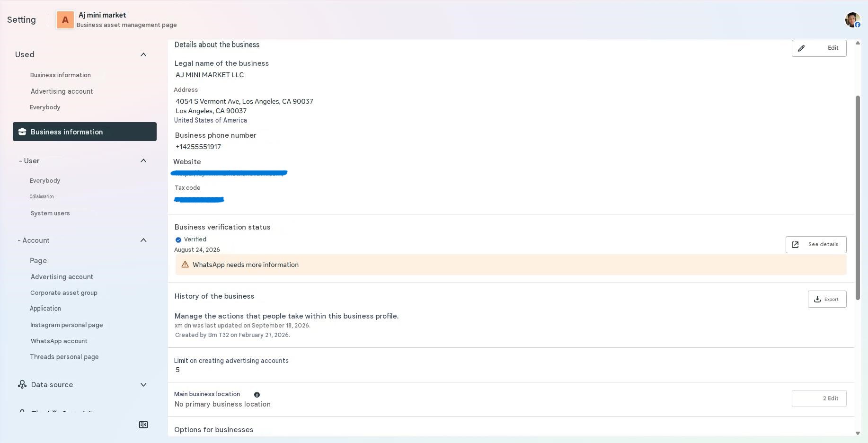This screenshot has height=443, width=868.
Task: Click the info icon beside Main business location
Action: [257, 395]
